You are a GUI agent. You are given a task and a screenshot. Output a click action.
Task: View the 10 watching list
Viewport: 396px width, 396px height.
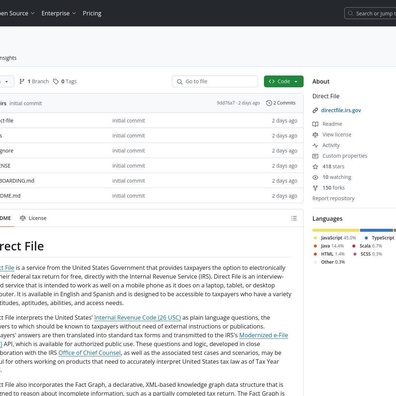coord(337,177)
